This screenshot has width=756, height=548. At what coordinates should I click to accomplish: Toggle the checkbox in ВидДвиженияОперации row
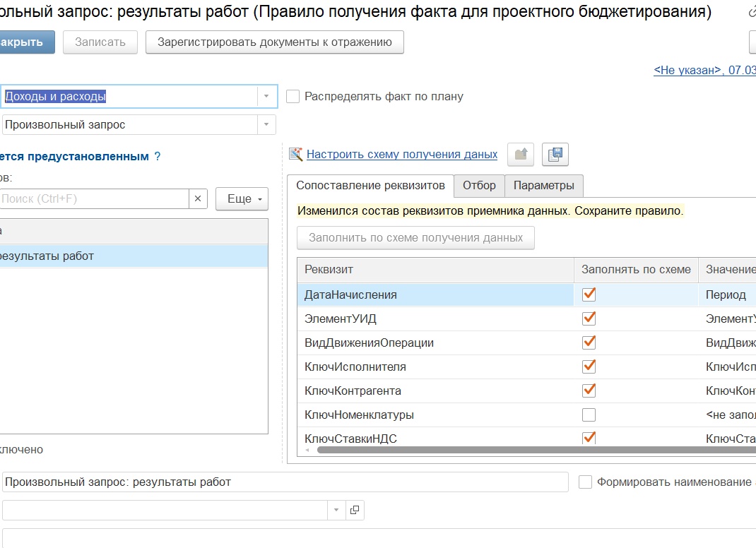pos(589,342)
